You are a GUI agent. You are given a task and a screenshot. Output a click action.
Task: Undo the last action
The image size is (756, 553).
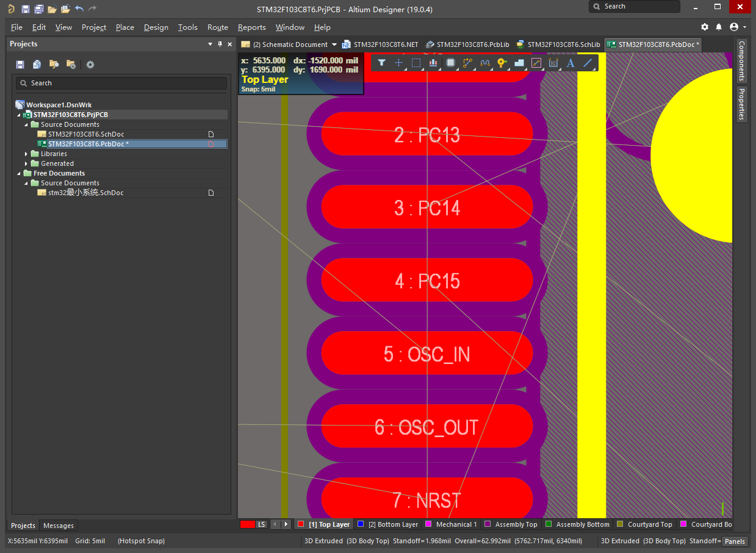click(79, 9)
